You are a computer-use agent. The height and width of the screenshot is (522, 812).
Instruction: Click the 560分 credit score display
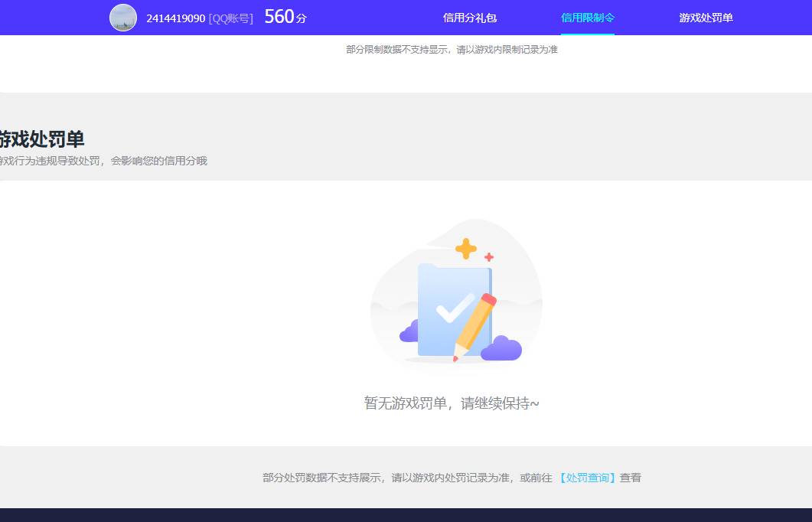pyautogui.click(x=284, y=16)
